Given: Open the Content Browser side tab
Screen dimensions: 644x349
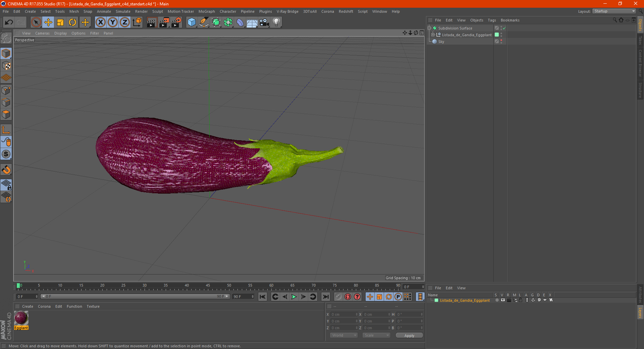Looking at the screenshot, I should point(640,63).
